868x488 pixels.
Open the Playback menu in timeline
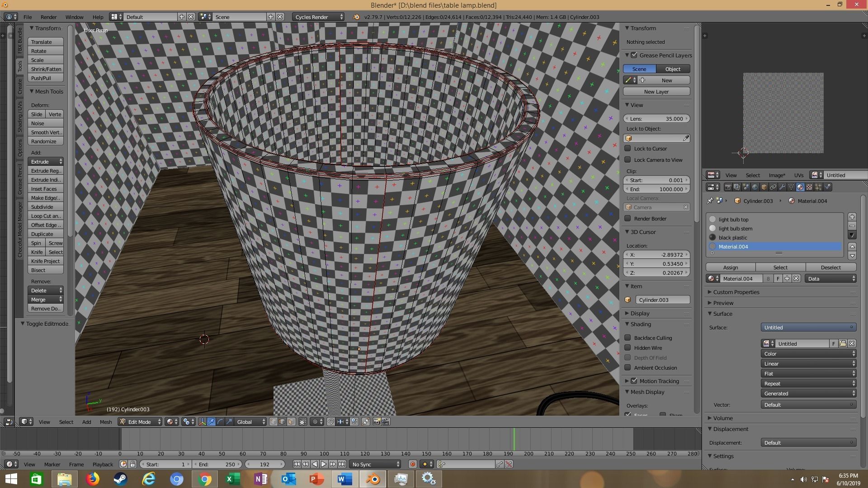coord(103,464)
